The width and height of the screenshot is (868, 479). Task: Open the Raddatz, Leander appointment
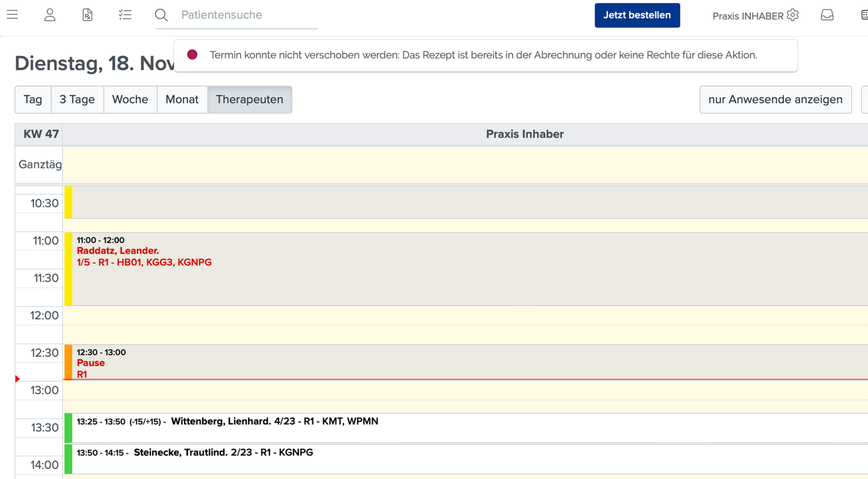point(466,269)
